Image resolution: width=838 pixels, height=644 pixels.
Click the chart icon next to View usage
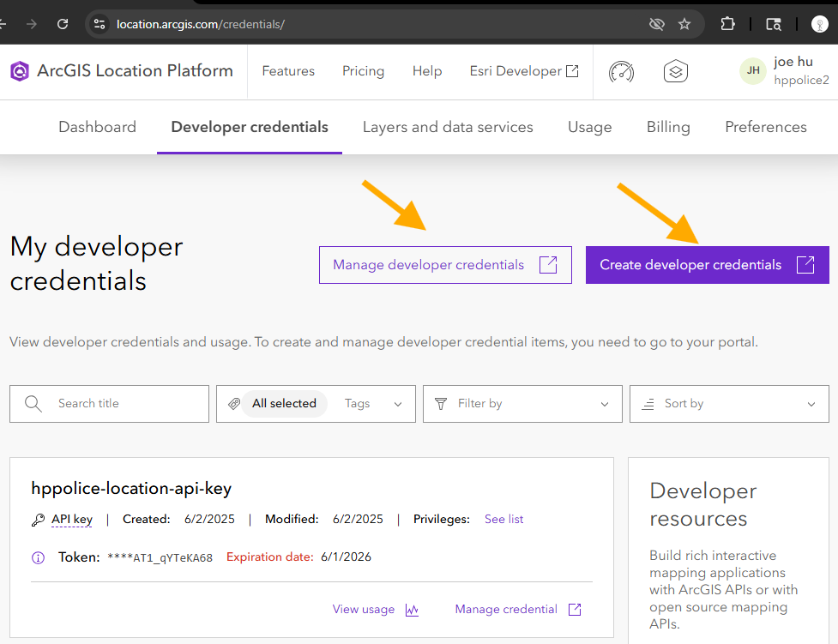click(412, 610)
